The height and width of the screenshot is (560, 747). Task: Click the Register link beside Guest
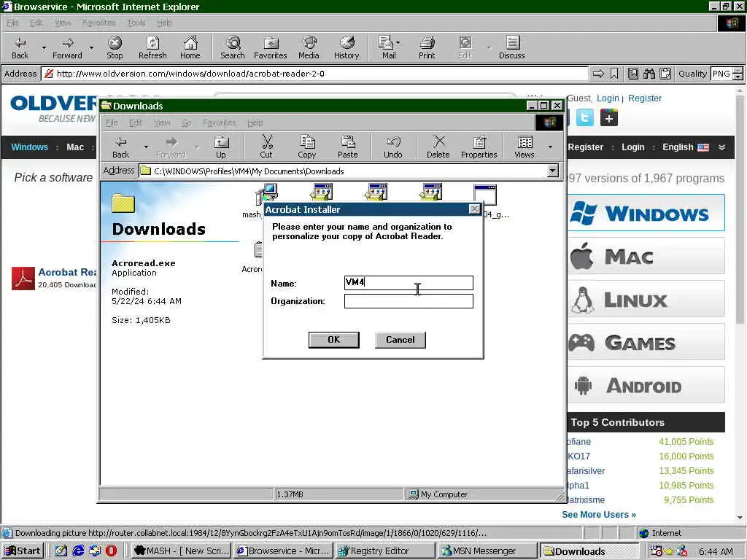[645, 98]
